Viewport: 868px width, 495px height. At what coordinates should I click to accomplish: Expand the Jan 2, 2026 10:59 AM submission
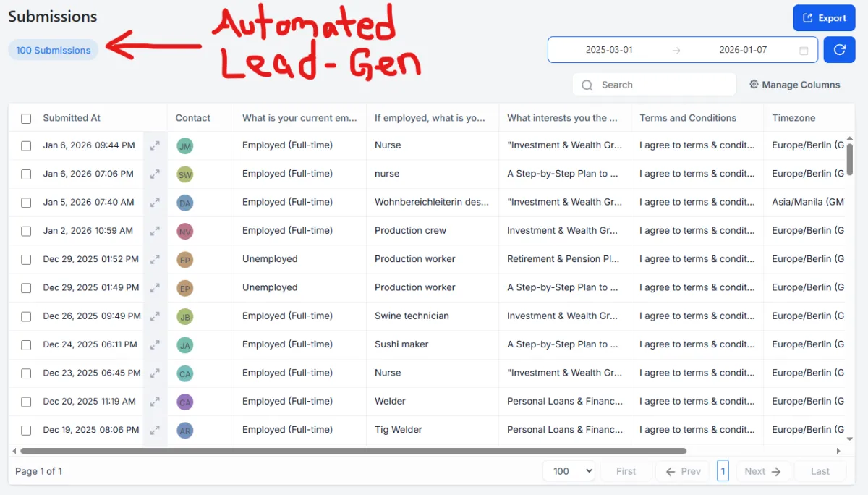point(155,231)
